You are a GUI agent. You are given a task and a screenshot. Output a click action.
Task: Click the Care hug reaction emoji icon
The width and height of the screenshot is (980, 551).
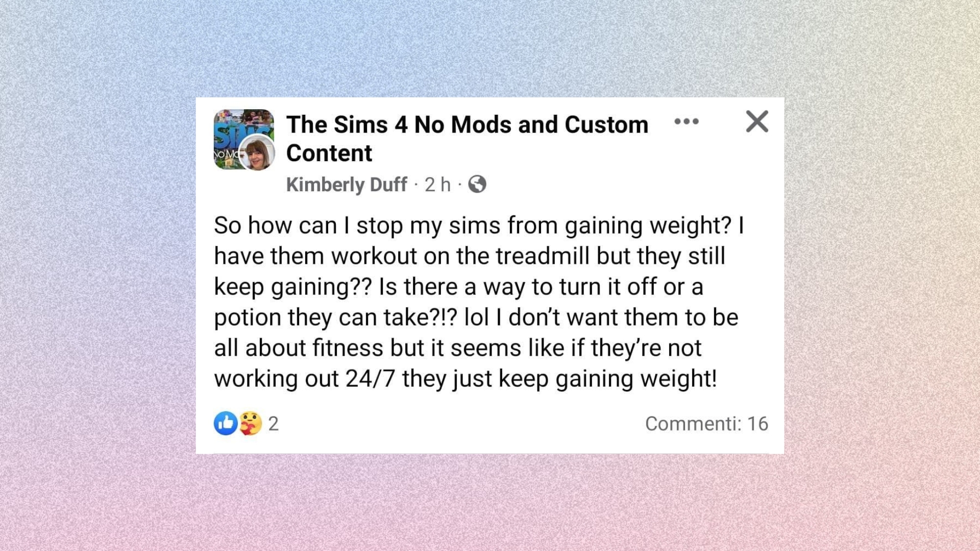(x=251, y=423)
